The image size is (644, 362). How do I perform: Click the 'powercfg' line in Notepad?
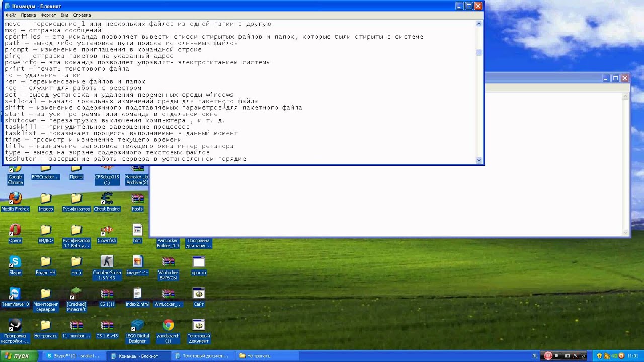click(x=137, y=62)
